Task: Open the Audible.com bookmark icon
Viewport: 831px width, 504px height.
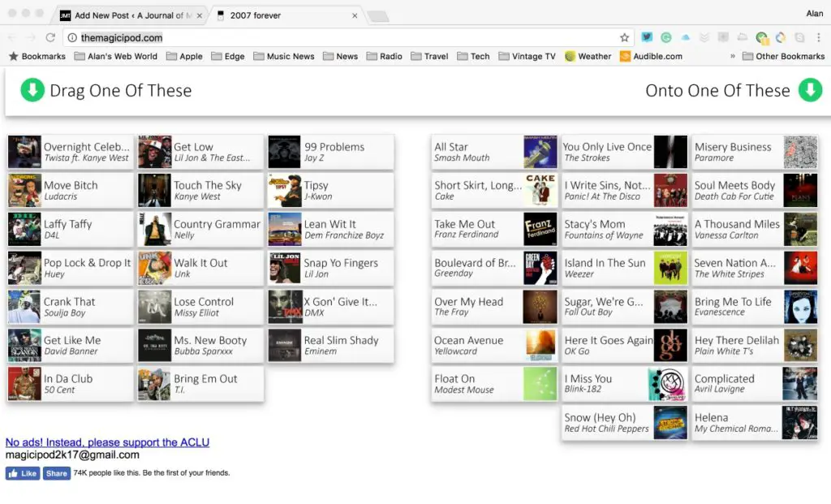Action: (626, 56)
